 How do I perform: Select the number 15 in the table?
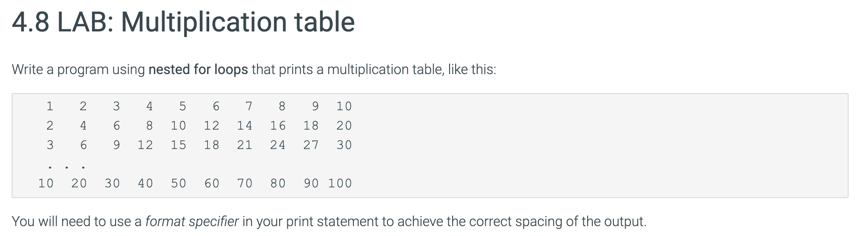(178, 145)
